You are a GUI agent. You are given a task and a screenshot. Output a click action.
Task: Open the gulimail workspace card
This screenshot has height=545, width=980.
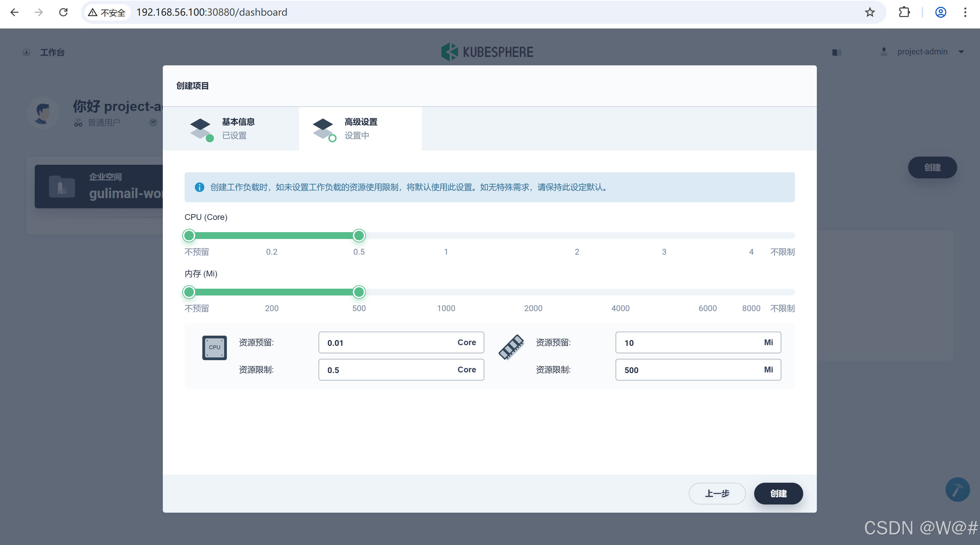(x=99, y=186)
